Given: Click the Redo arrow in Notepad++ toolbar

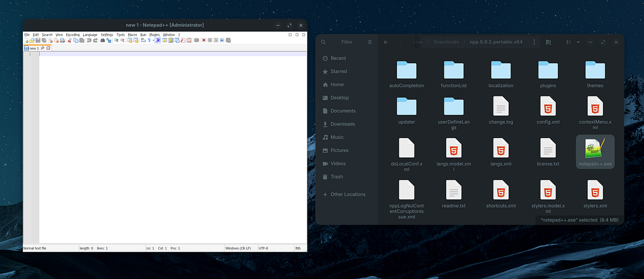Looking at the screenshot, I should (95, 40).
